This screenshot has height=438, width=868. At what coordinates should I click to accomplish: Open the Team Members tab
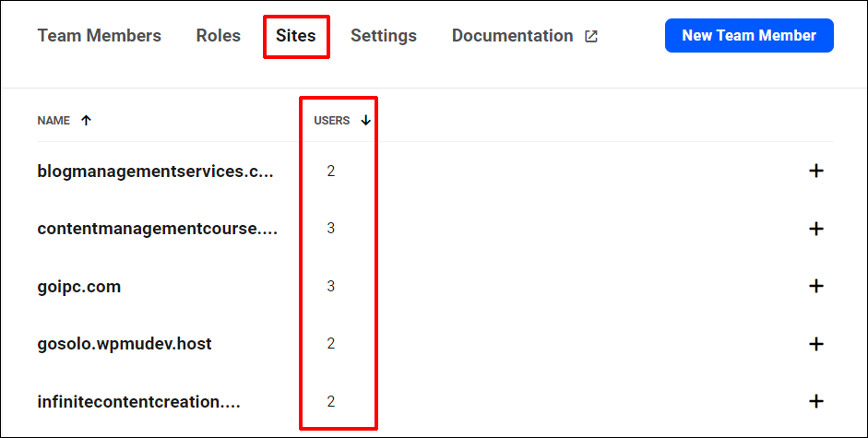pyautogui.click(x=99, y=36)
